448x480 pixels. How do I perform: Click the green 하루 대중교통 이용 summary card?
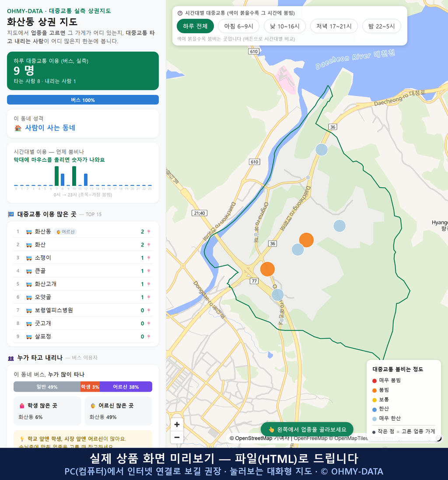83,71
